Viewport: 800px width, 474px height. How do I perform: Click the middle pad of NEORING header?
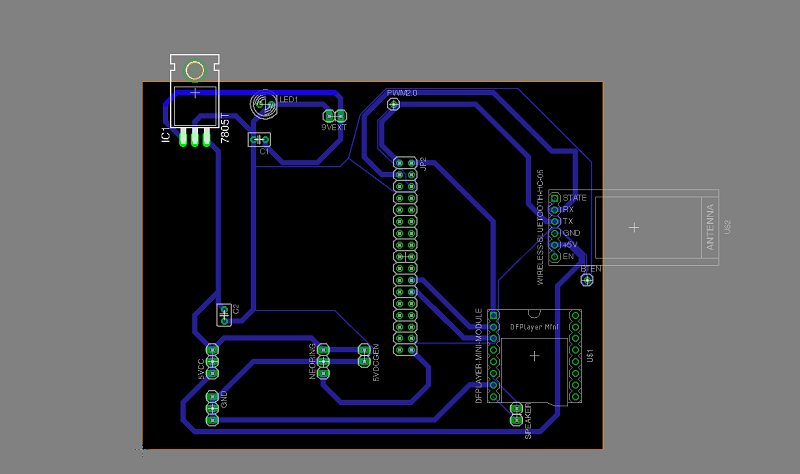[323, 362]
